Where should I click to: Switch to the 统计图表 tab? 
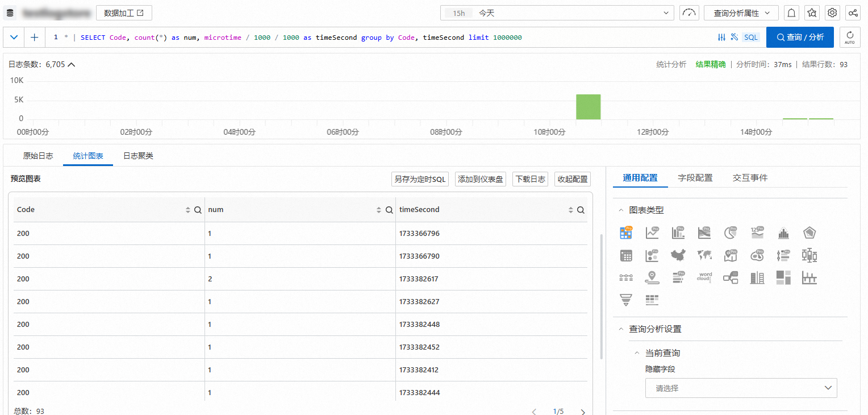[x=88, y=156]
